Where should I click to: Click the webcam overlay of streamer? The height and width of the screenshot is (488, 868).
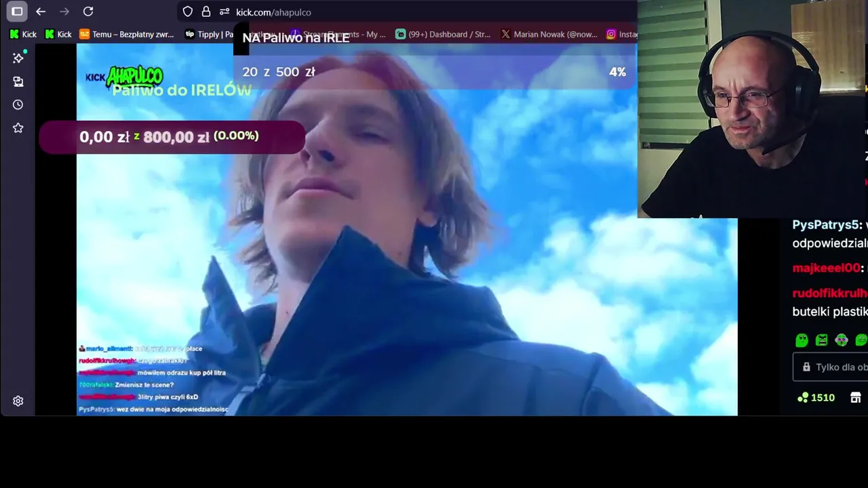click(753, 108)
